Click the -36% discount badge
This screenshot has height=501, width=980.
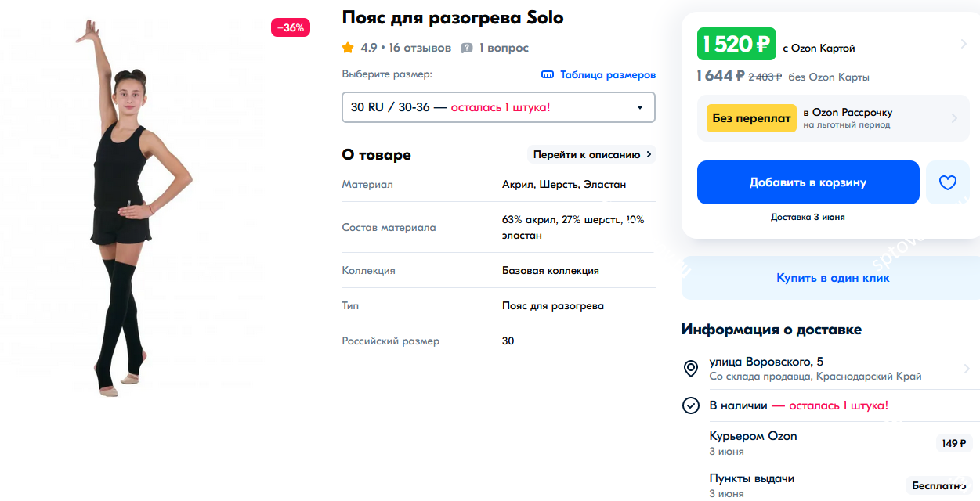(291, 27)
